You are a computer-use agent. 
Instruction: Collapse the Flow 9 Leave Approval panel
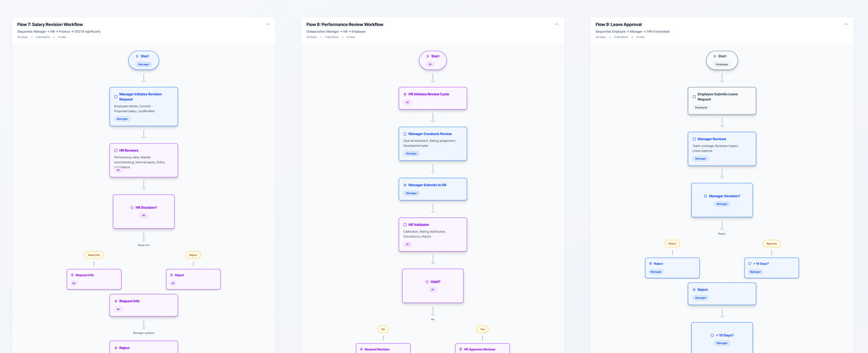[846, 24]
